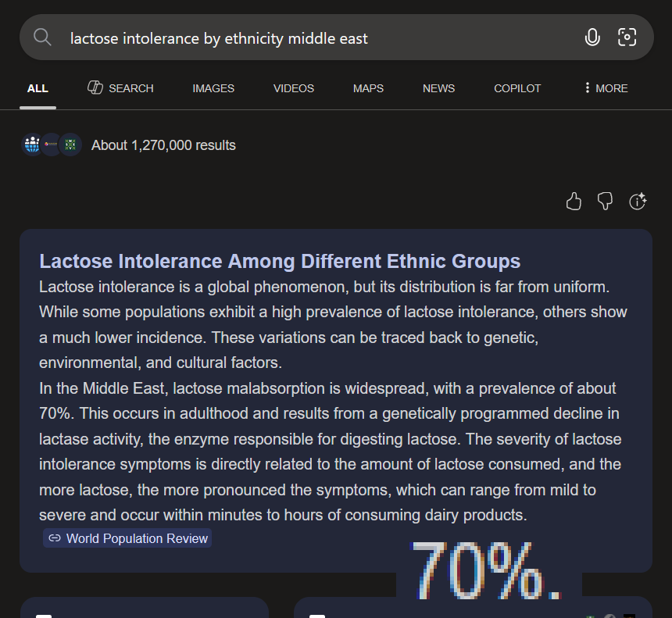Open the VIDEOS tab
The width and height of the screenshot is (672, 618).
point(294,88)
